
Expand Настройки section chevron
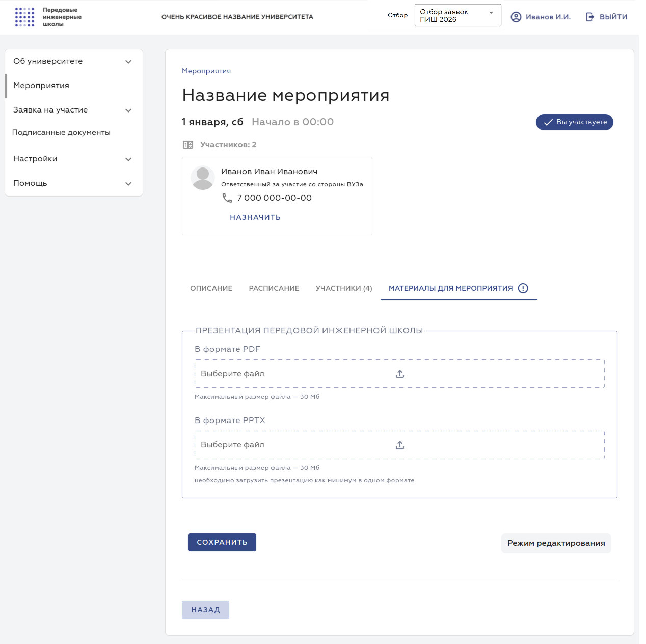pos(128,159)
